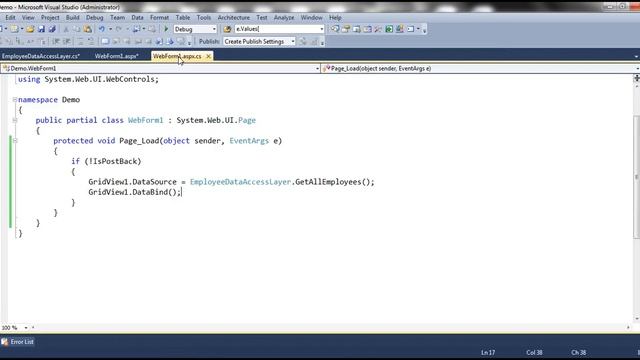Click the Navigate Forward icon
The height and width of the screenshot is (360, 640).
pyautogui.click(x=151, y=29)
